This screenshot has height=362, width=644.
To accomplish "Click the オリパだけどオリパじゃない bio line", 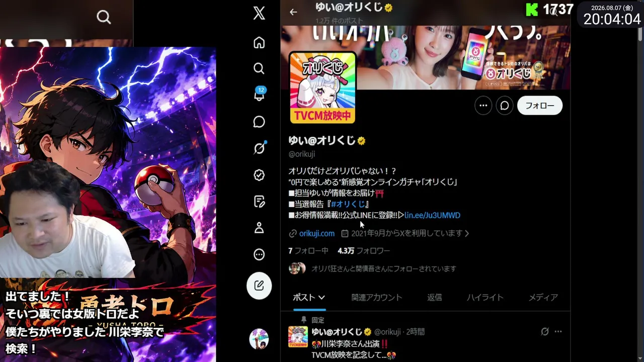I will [x=343, y=171].
